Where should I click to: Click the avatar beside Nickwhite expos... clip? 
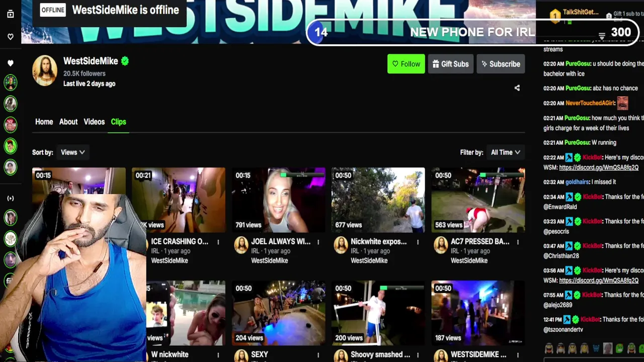tap(341, 245)
